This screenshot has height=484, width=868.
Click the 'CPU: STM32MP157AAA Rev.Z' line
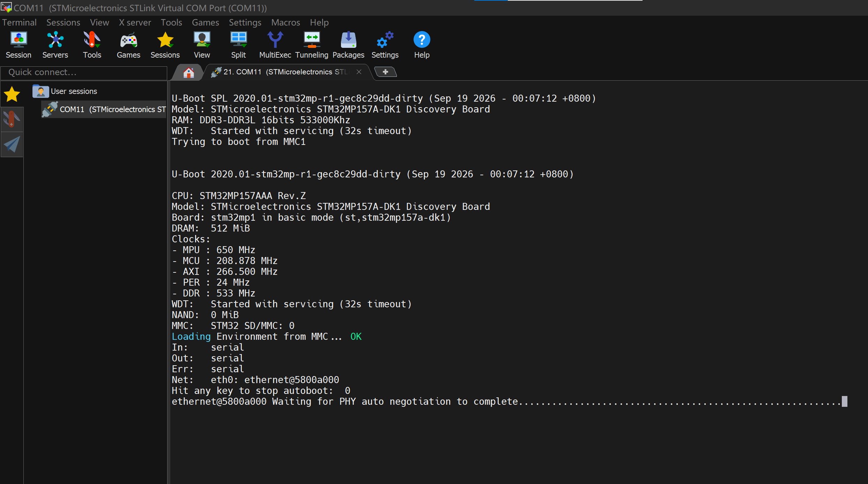239,196
